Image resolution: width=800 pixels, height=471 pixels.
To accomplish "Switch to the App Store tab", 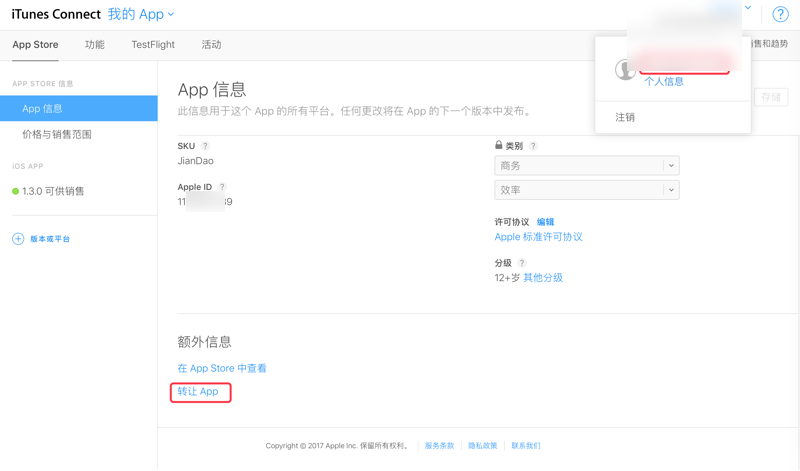I will [35, 44].
